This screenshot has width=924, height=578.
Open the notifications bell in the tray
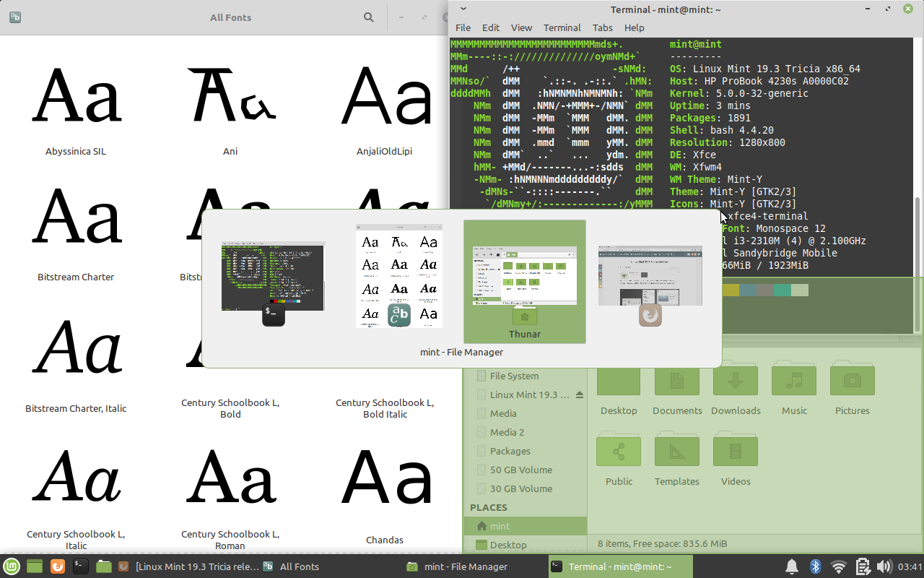tap(792, 566)
